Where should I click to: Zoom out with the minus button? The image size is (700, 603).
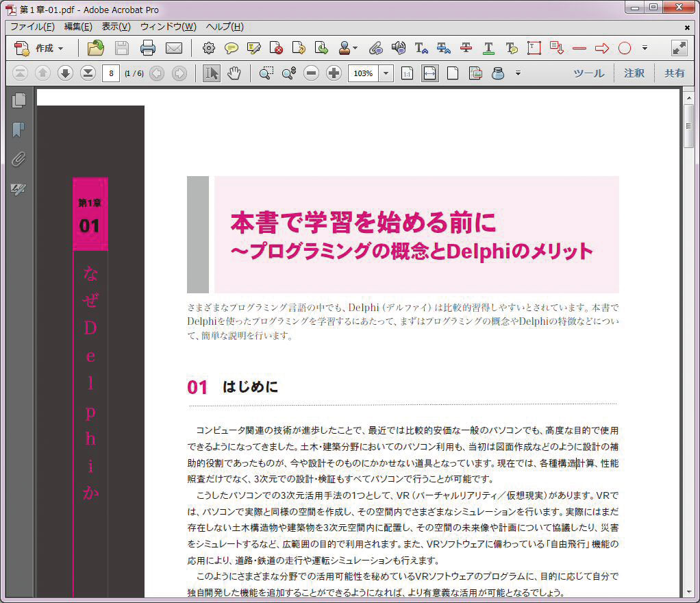tap(311, 73)
